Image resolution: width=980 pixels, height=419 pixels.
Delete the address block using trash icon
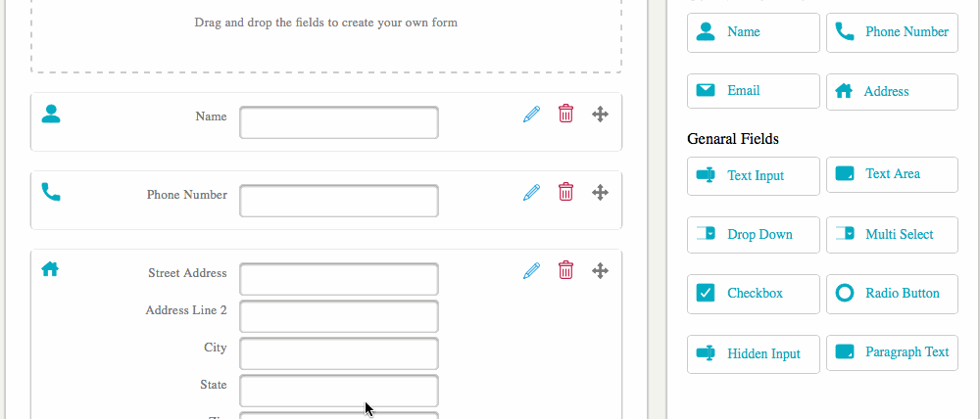tap(565, 270)
